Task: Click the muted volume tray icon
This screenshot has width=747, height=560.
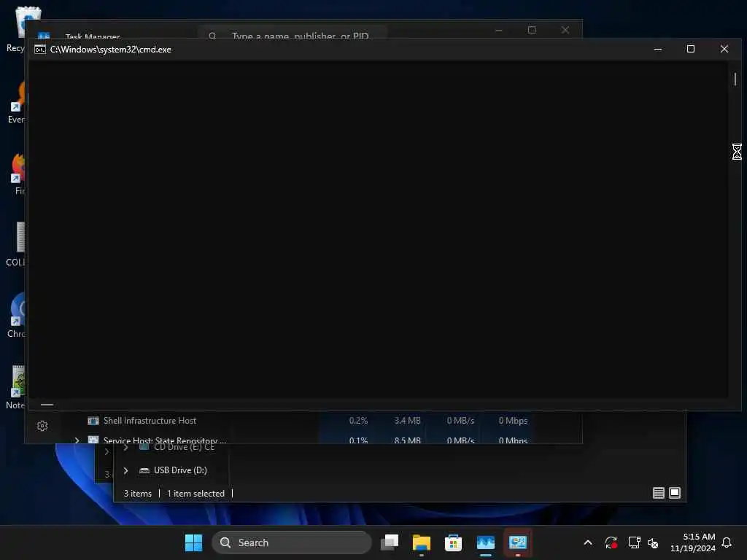Action: click(653, 542)
